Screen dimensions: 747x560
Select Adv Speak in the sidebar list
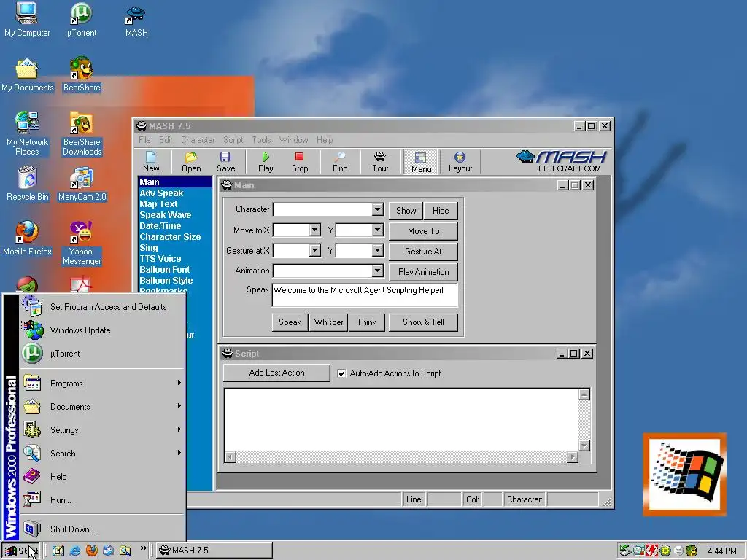coord(161,192)
